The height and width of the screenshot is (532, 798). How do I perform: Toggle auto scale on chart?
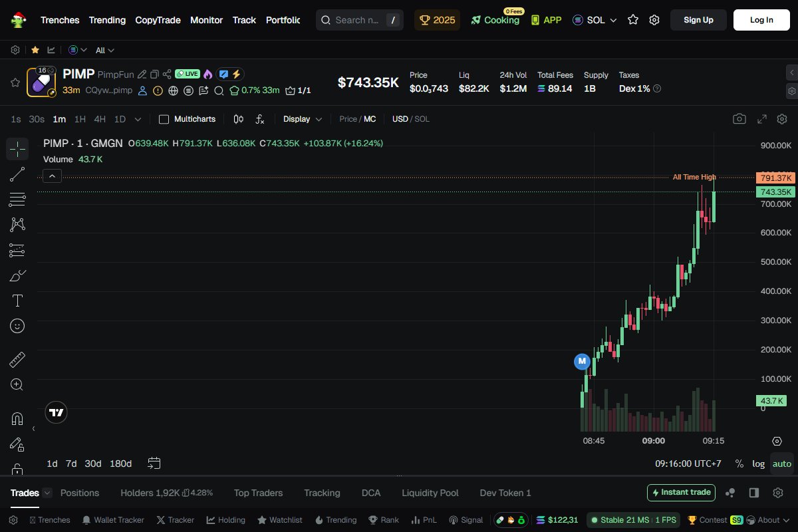[x=782, y=464]
